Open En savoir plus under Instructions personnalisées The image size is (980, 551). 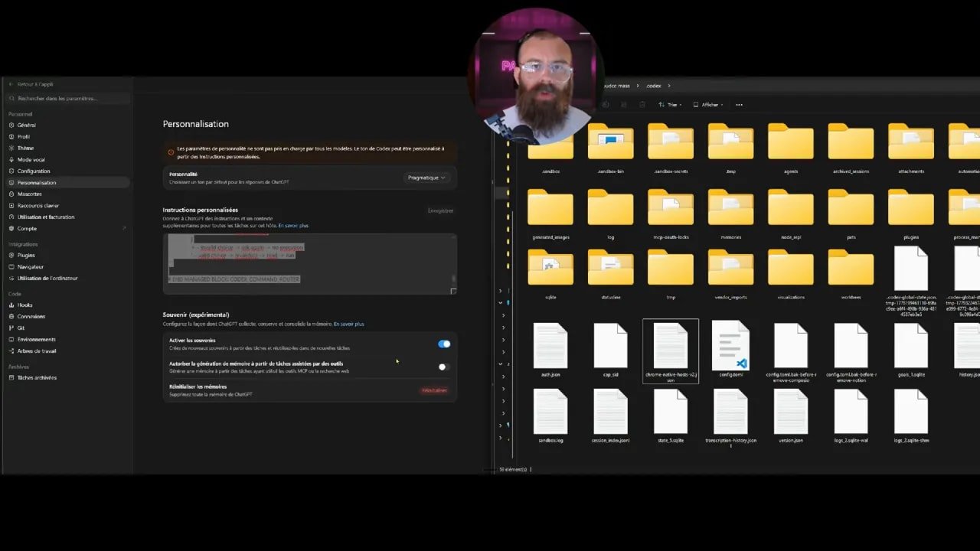point(293,226)
